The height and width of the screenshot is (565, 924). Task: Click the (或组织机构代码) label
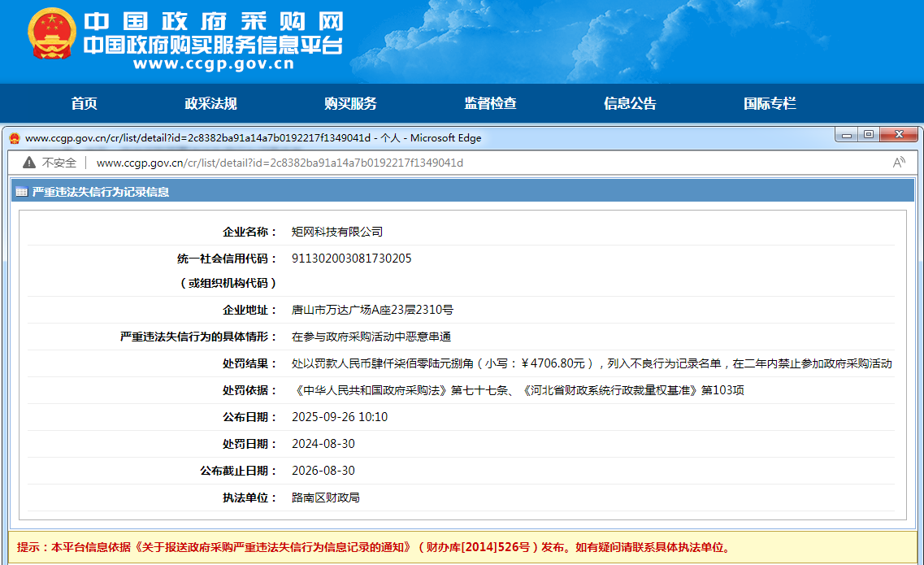[228, 283]
